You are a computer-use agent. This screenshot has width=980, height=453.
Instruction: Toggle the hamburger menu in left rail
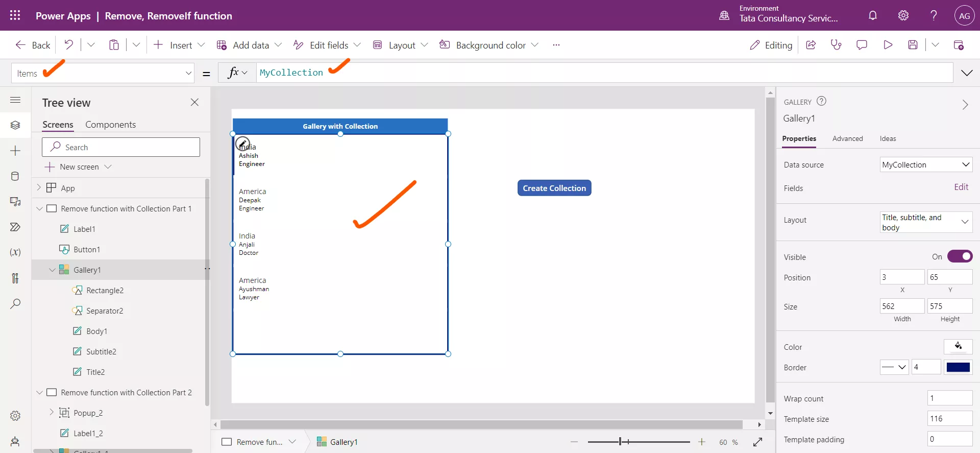15,100
